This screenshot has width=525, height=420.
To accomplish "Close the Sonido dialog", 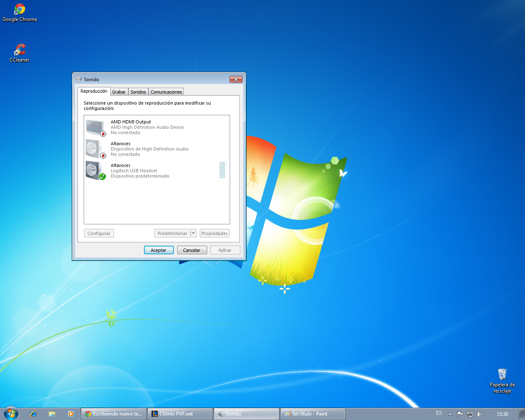I will [236, 79].
